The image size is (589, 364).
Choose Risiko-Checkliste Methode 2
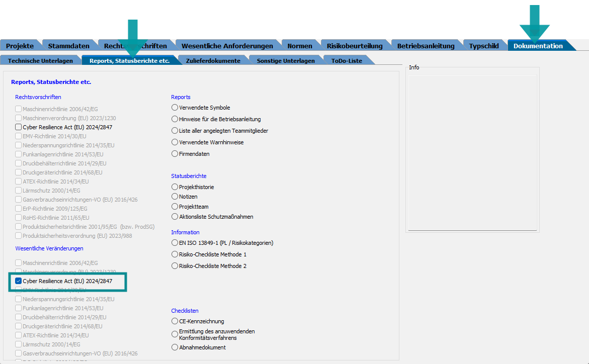coord(175,266)
